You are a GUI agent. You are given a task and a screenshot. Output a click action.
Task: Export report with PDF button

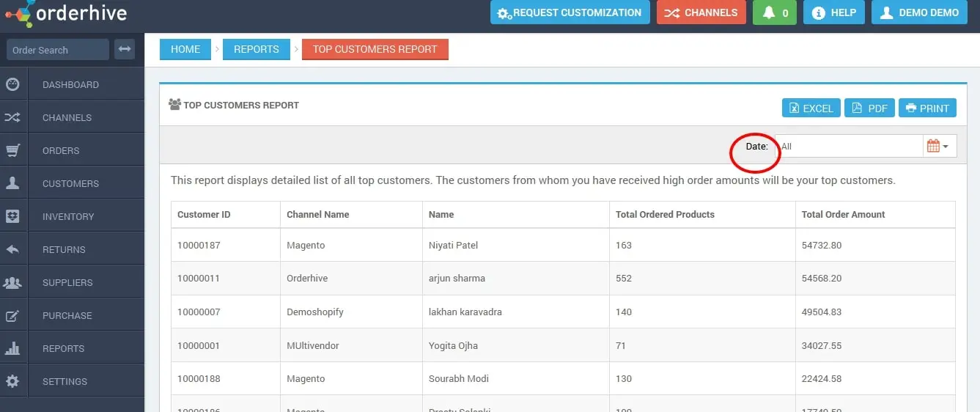[869, 108]
